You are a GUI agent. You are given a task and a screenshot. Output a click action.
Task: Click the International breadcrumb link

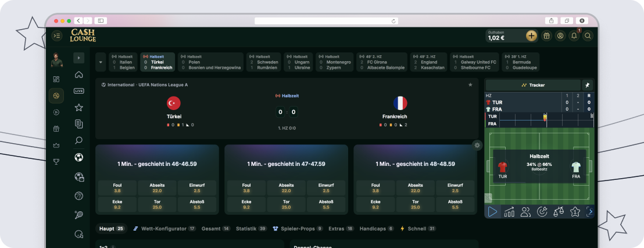coord(120,85)
